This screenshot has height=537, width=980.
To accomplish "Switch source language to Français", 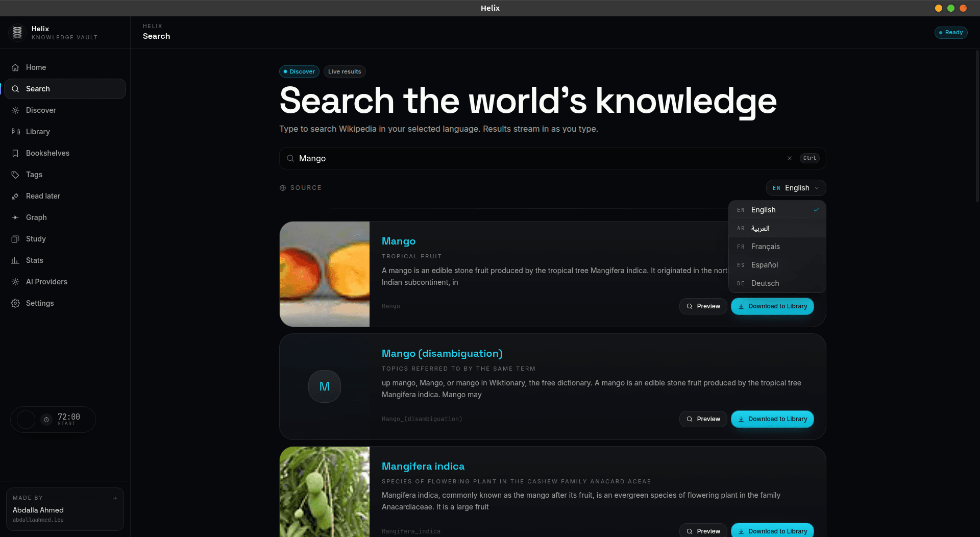I will 777,247.
